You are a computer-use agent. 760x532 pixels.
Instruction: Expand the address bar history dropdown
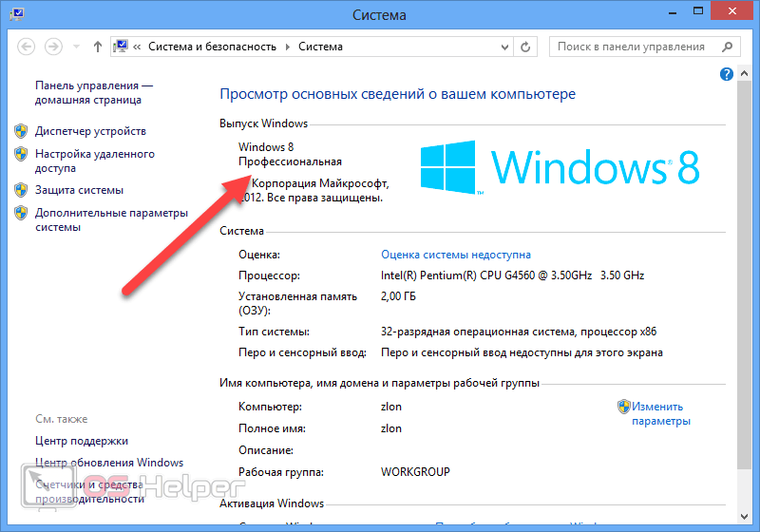[504, 47]
